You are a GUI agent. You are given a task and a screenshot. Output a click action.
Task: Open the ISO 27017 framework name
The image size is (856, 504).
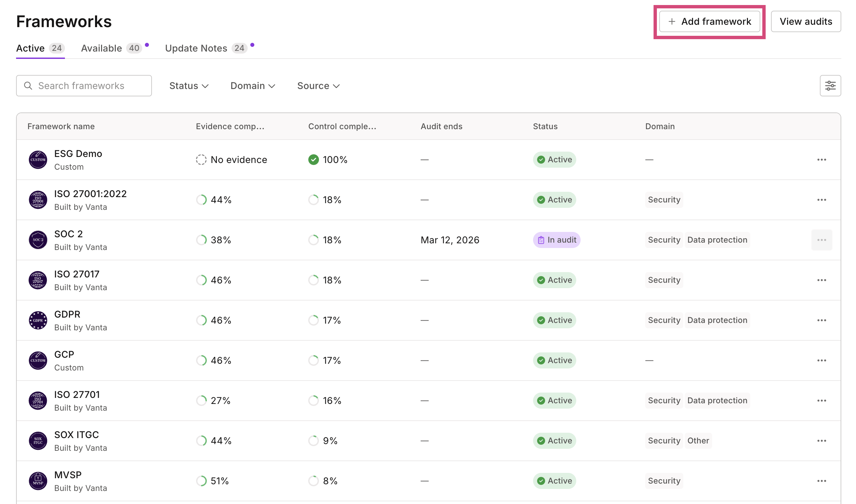pyautogui.click(x=77, y=274)
